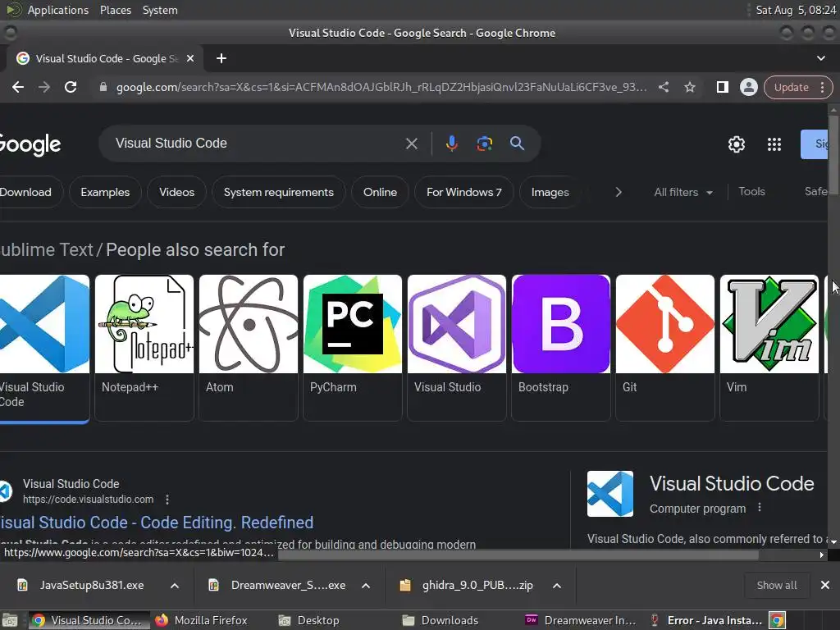Click the Chrome Update button
Screen dimensions: 840x630
[792, 87]
